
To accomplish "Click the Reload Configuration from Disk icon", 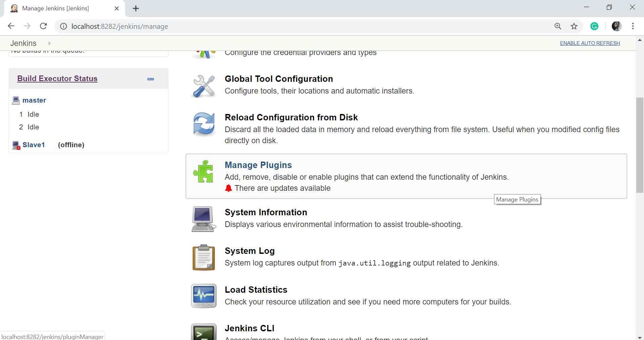I will [204, 124].
